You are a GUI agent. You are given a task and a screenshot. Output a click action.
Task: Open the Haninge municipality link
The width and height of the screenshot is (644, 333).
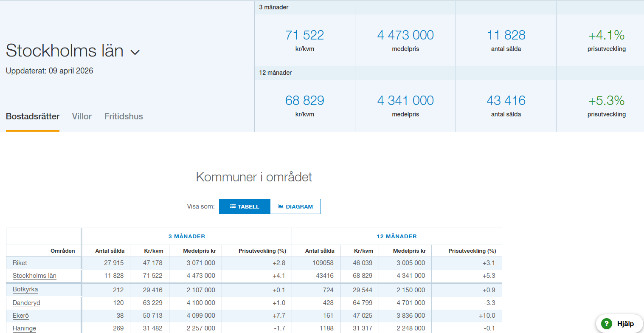(x=24, y=328)
